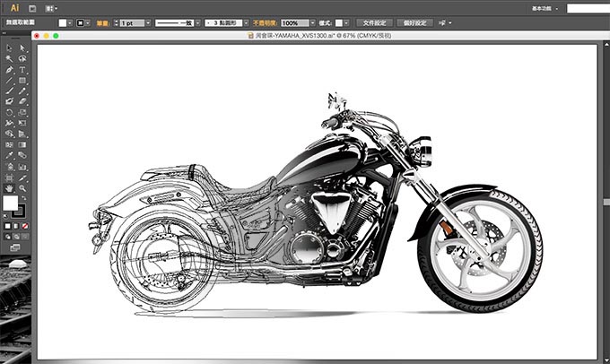Open the arrange documents dropdown
Viewport: 610px width, 364px height.
click(51, 8)
